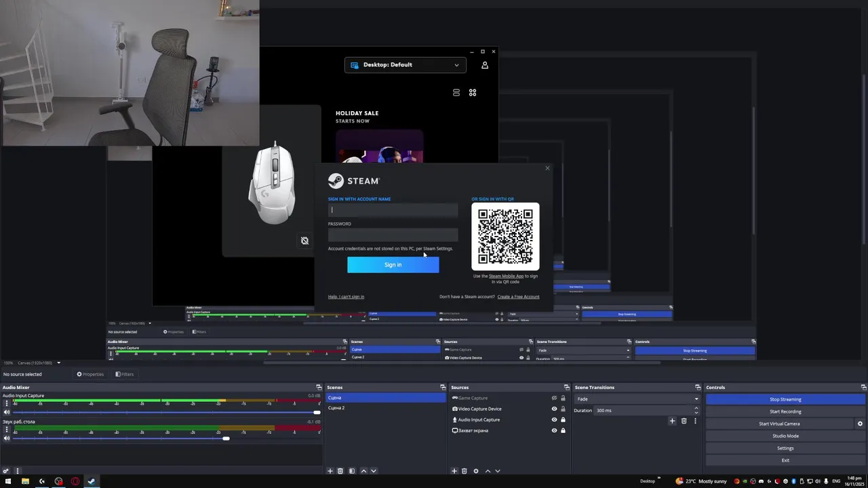Add a new scene with the plus icon
This screenshot has height=488, width=868.
(330, 471)
